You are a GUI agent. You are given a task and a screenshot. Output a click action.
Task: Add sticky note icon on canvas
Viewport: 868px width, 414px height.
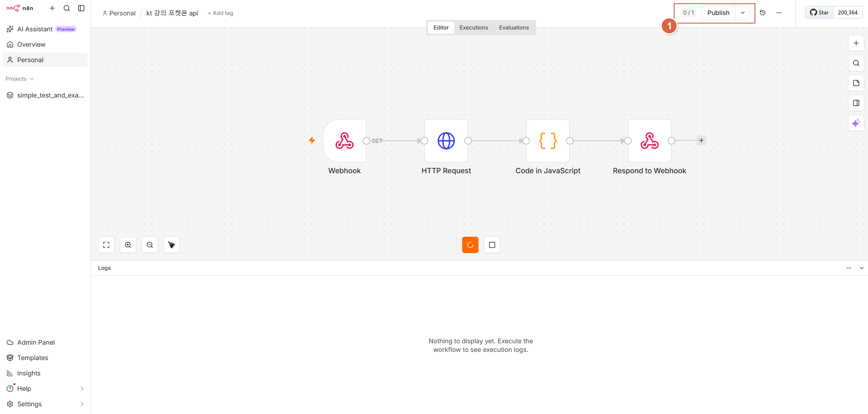coord(856,83)
